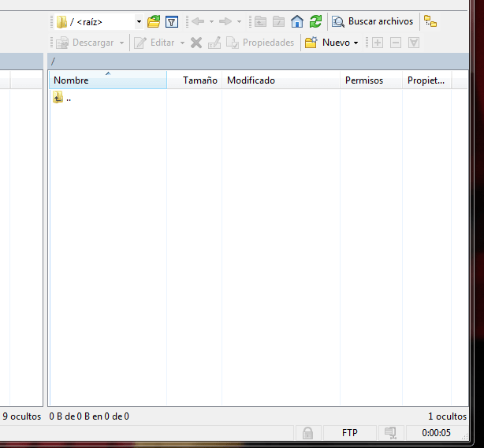484x448 pixels.
Task: Click the open directory/bookmark folder icon
Action: click(x=154, y=21)
